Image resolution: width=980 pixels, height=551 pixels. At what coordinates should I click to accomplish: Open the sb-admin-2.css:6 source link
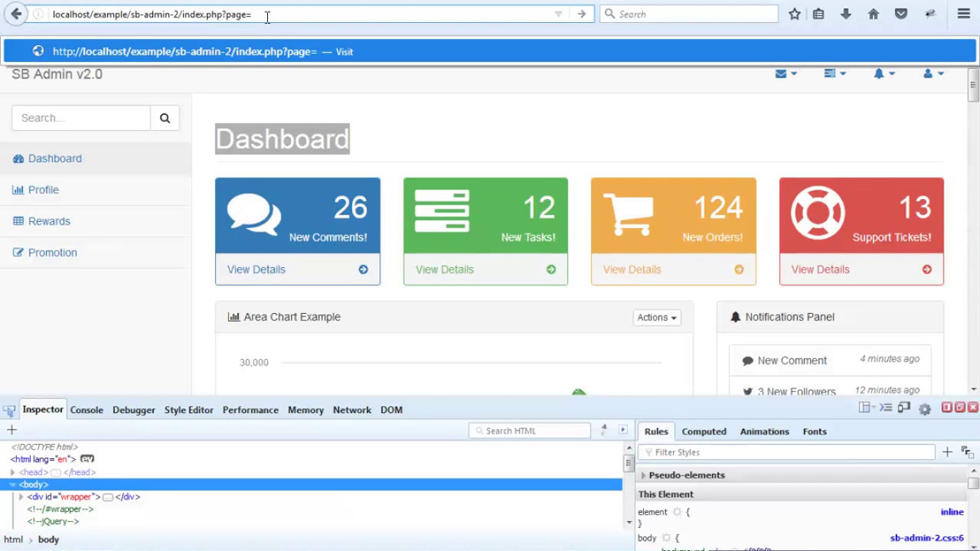(x=926, y=538)
